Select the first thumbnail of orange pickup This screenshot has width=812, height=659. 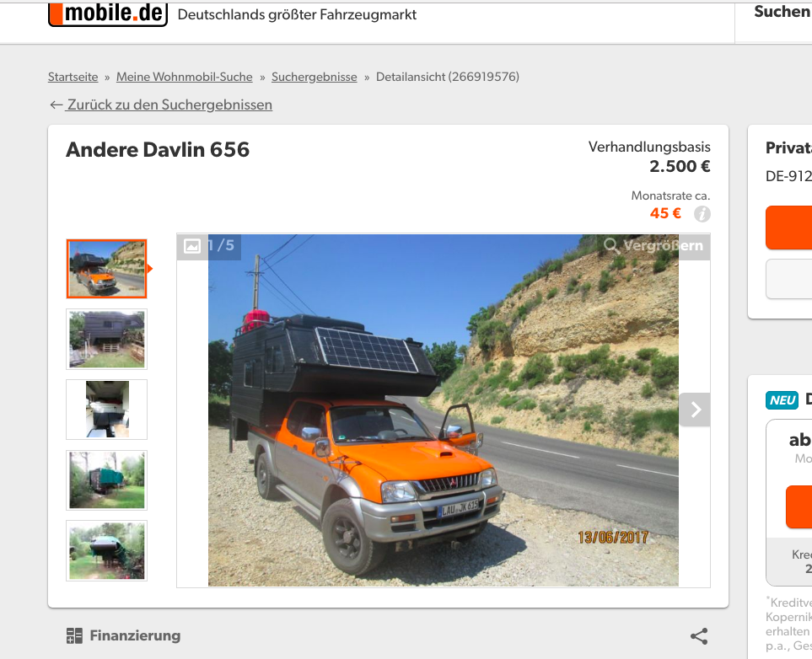pyautogui.click(x=107, y=269)
